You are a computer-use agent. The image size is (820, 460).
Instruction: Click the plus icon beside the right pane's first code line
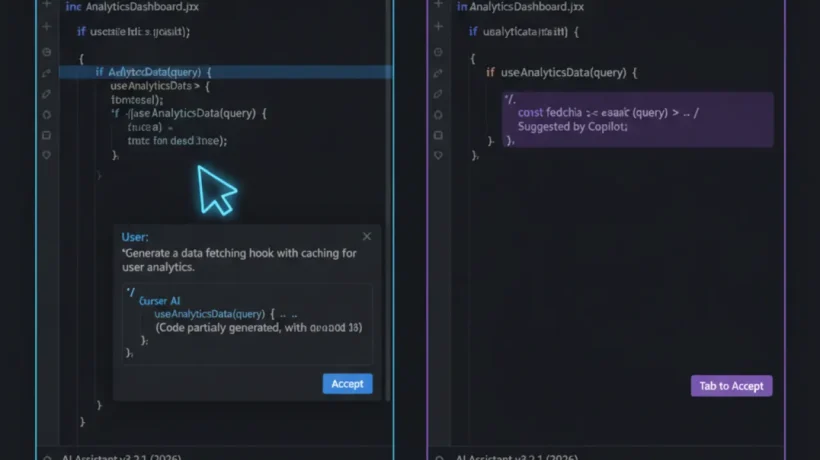point(438,26)
